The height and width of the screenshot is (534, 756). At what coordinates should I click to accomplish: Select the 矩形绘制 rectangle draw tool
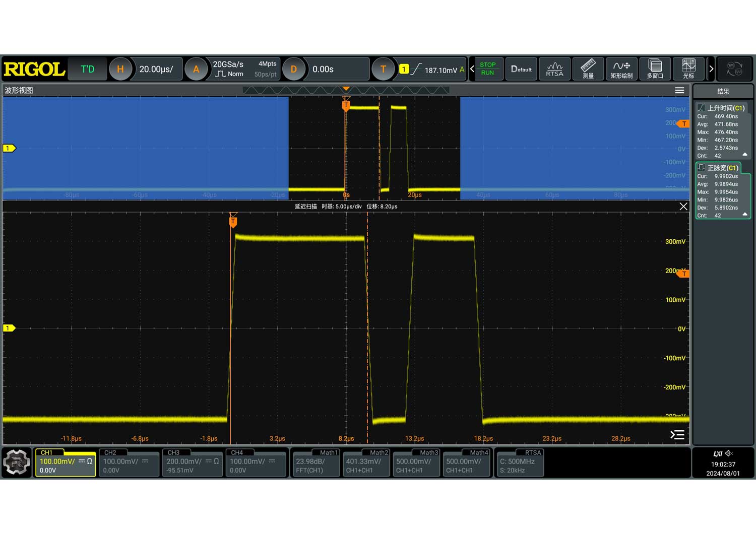tap(621, 69)
